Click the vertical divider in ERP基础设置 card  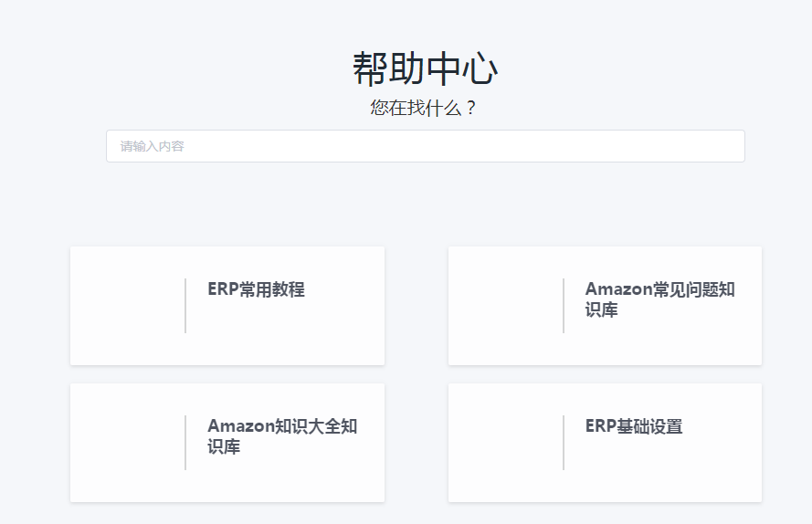tap(564, 443)
